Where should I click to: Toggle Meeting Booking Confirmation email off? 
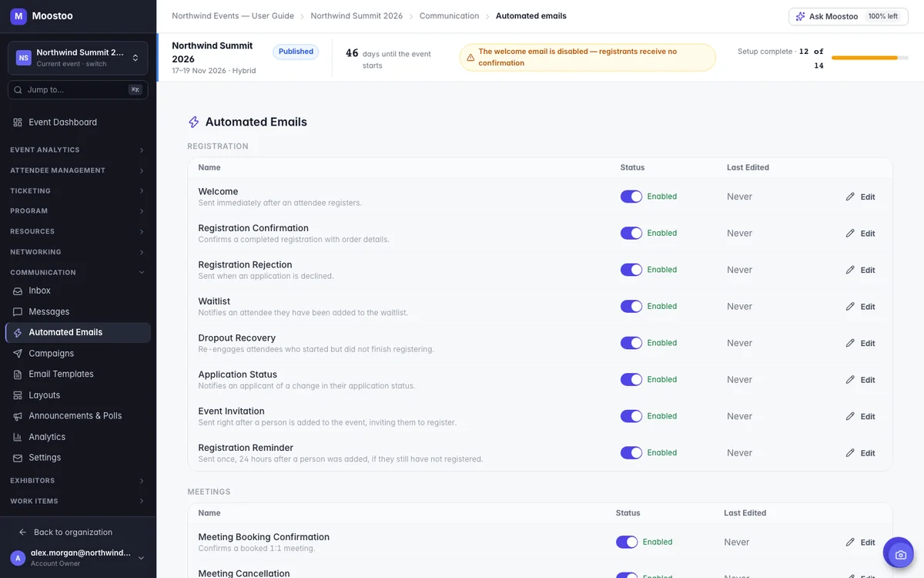[x=627, y=543]
